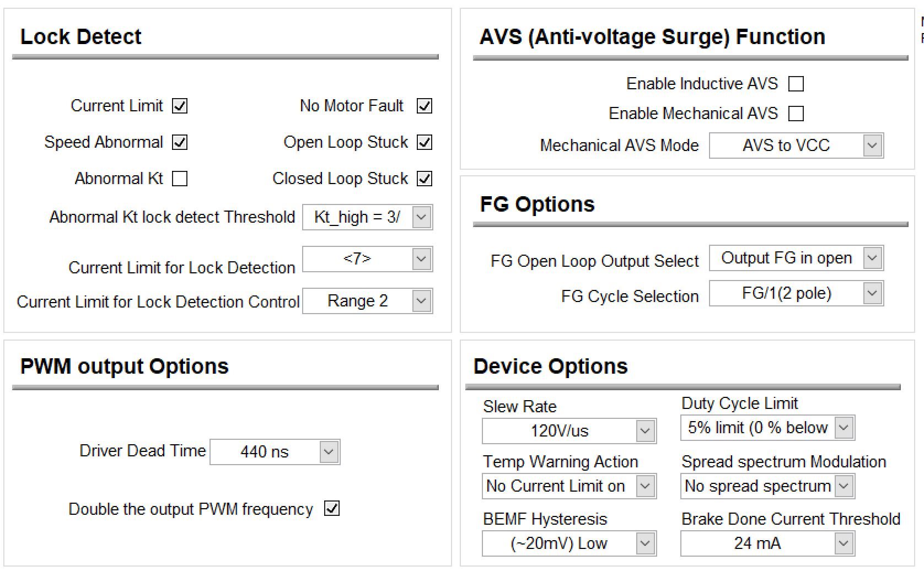Enable the Abnormal Kt checkbox
Image resolution: width=924 pixels, height=571 pixels.
click(x=180, y=179)
